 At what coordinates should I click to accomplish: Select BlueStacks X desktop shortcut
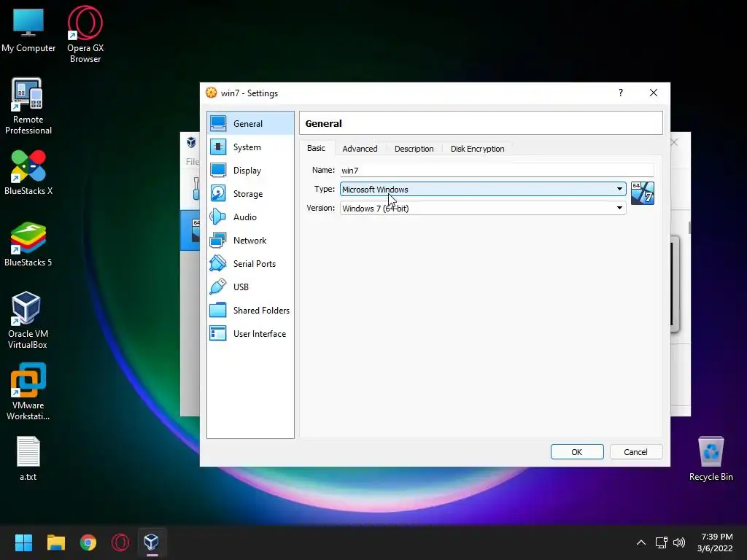pyautogui.click(x=28, y=172)
